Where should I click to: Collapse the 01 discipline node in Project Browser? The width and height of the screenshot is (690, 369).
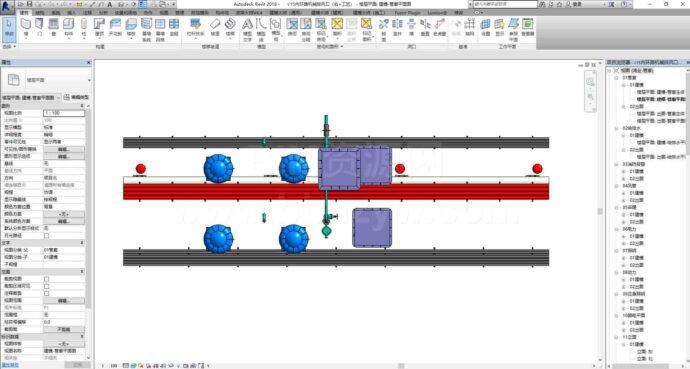[617, 78]
